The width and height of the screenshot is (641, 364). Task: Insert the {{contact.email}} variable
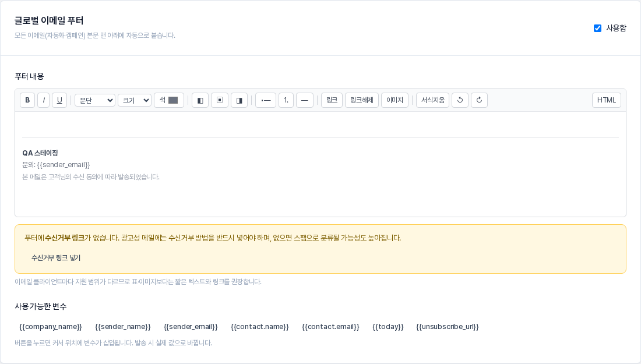tap(330, 326)
